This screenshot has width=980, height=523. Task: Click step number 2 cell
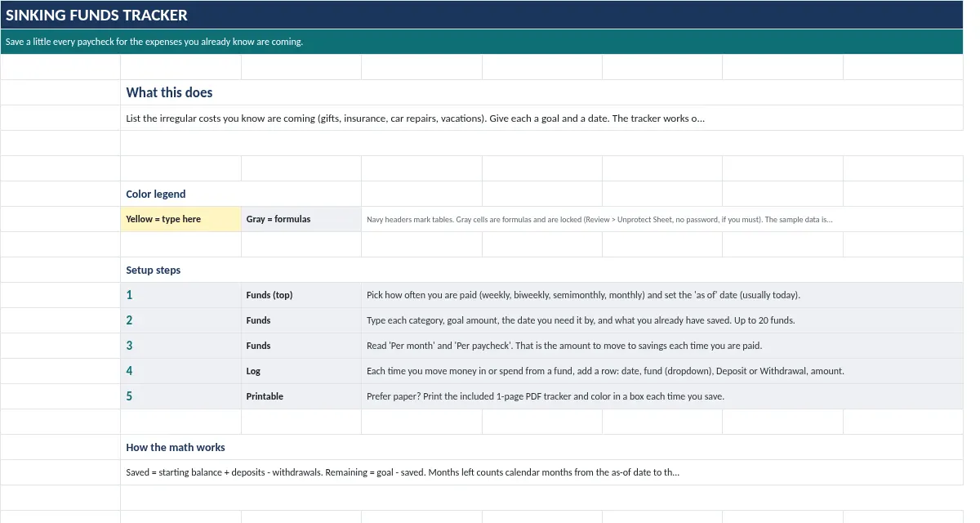point(180,320)
